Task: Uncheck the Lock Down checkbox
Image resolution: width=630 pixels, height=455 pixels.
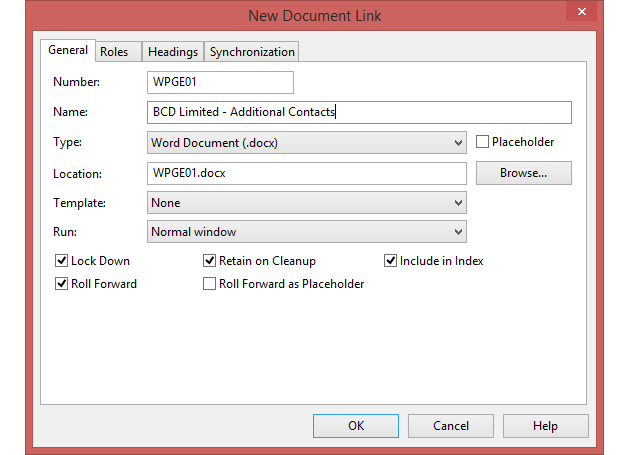Action: coord(62,261)
